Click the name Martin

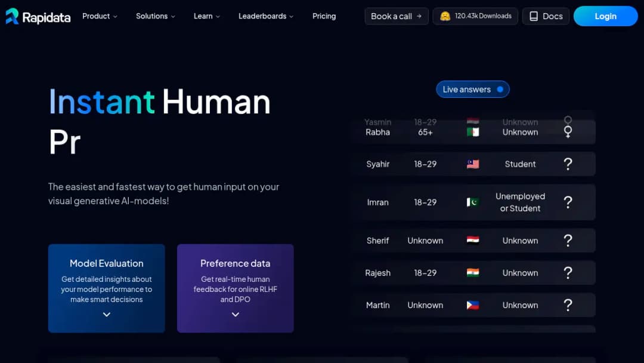[378, 305]
